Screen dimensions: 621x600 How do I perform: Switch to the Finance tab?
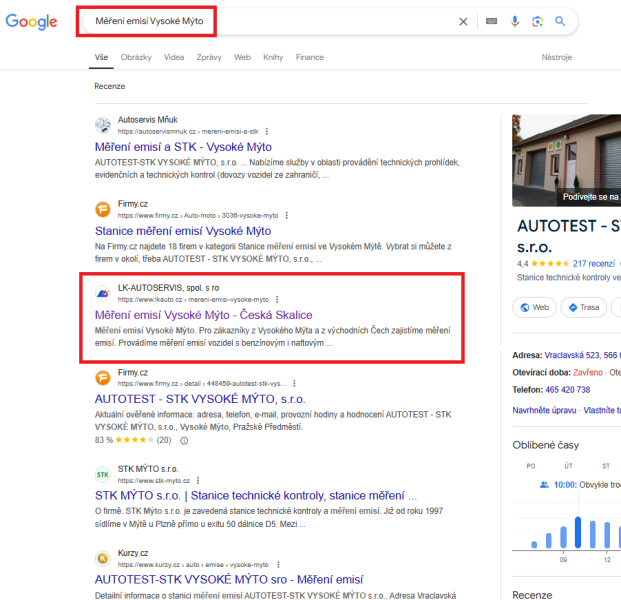tap(310, 57)
